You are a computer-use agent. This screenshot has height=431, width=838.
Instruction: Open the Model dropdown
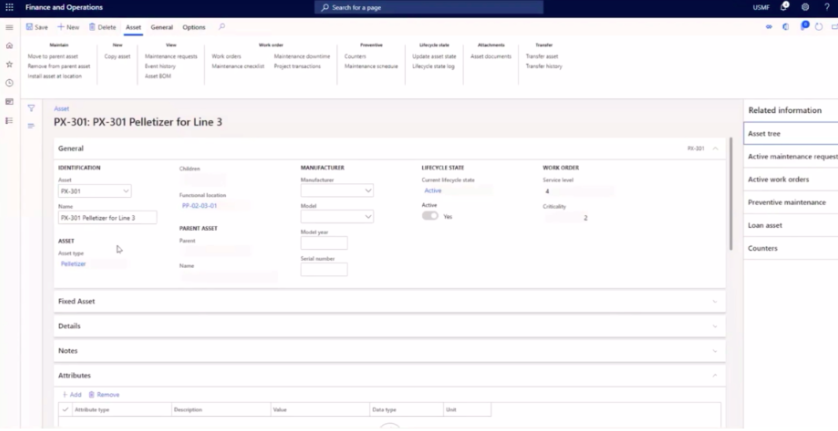pos(368,217)
